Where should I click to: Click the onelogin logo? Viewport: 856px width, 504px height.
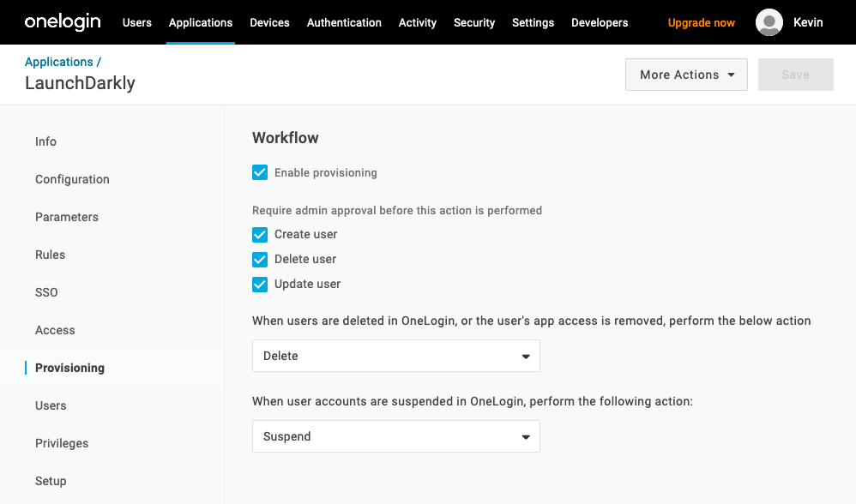coord(62,22)
